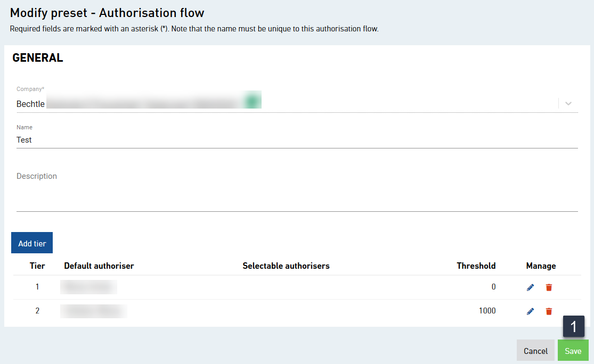The image size is (594, 364).
Task: Save the authorisation flow preset
Action: coord(573,350)
